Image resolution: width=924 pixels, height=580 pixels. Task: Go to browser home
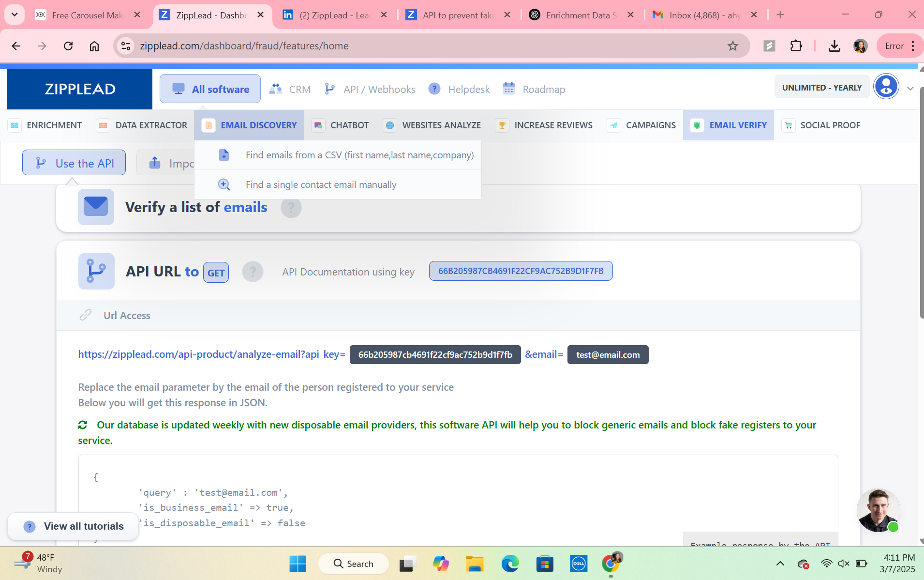pyautogui.click(x=94, y=46)
